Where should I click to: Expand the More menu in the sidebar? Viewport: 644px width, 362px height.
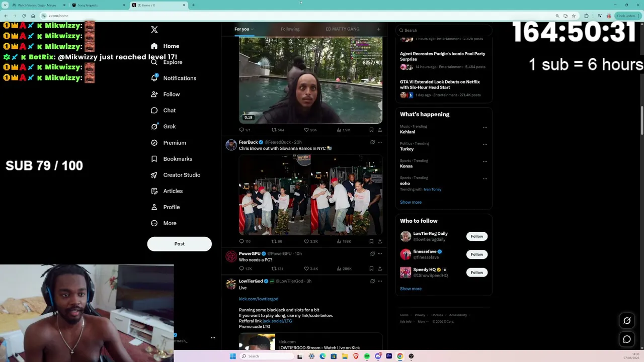point(164,223)
